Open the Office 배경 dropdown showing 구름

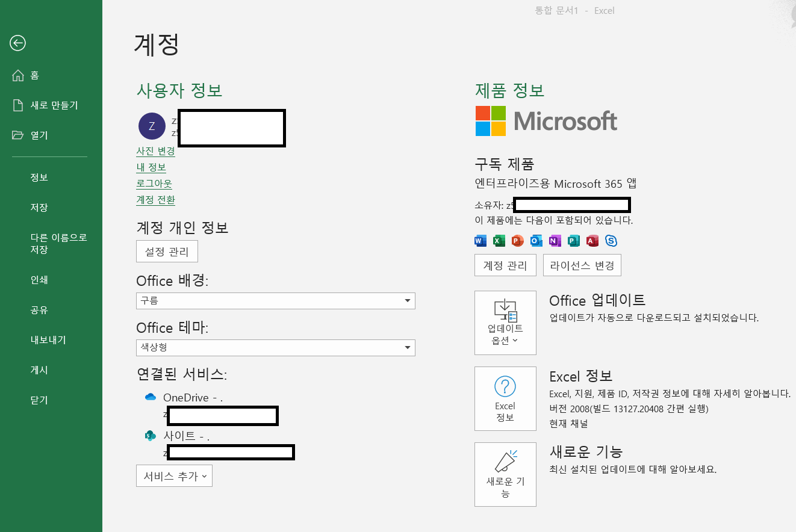[276, 300]
